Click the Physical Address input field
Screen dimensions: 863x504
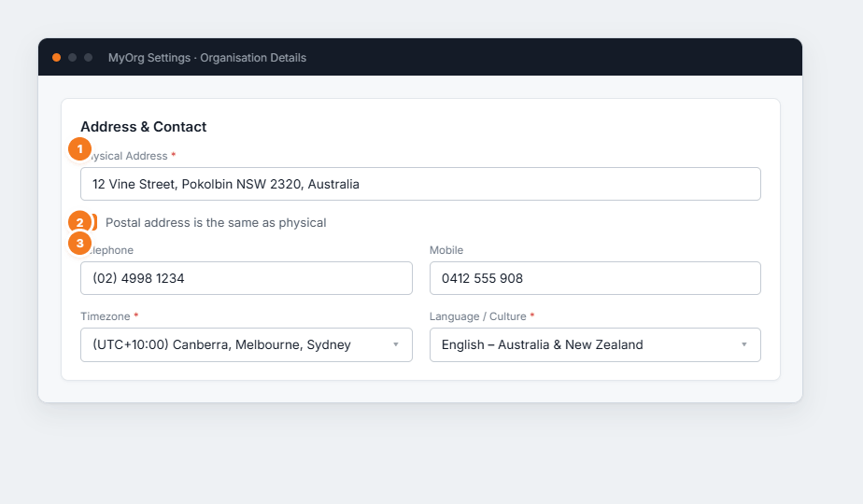pos(420,184)
